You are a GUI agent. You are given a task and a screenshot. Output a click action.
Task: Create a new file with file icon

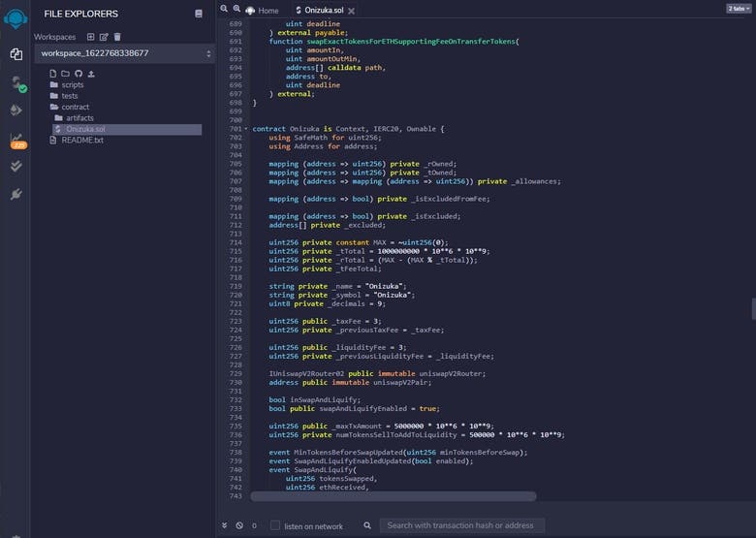(53, 74)
